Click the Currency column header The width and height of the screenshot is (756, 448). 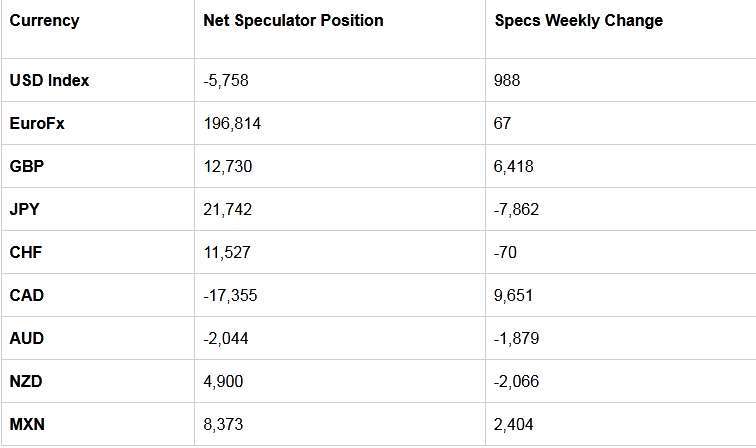(44, 21)
